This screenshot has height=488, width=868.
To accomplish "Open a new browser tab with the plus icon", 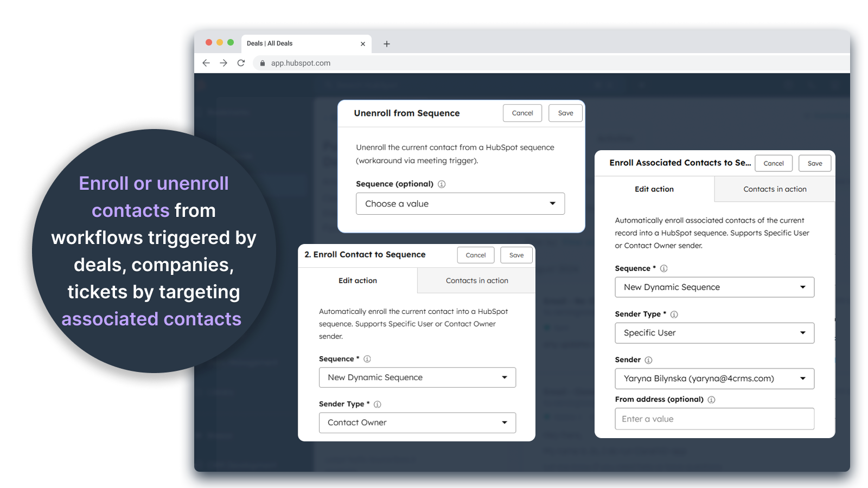I will tap(386, 43).
